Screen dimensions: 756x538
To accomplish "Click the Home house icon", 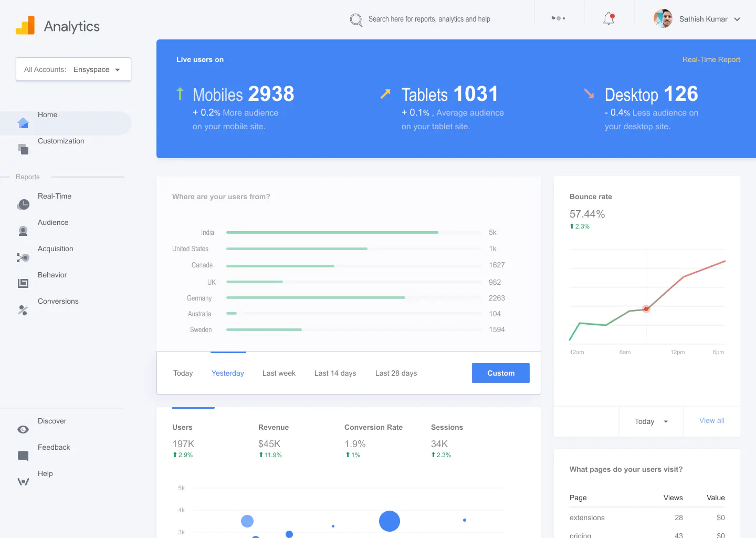I will click(x=23, y=123).
